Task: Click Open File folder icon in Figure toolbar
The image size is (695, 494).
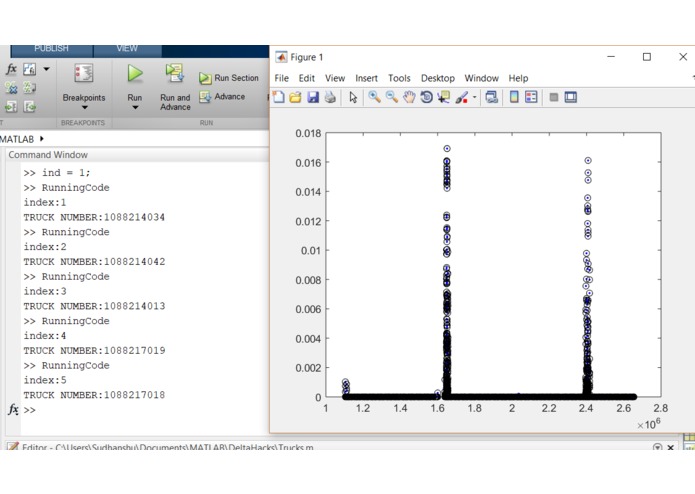Action: point(295,97)
